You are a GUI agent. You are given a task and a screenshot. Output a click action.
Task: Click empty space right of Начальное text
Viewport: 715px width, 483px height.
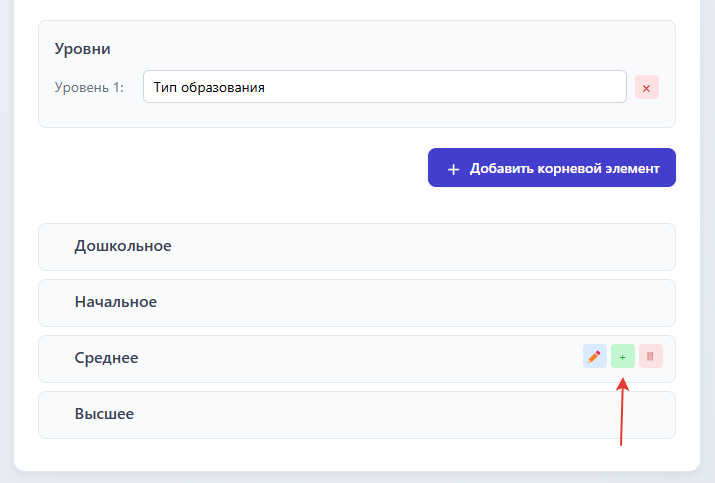pyautogui.click(x=410, y=303)
